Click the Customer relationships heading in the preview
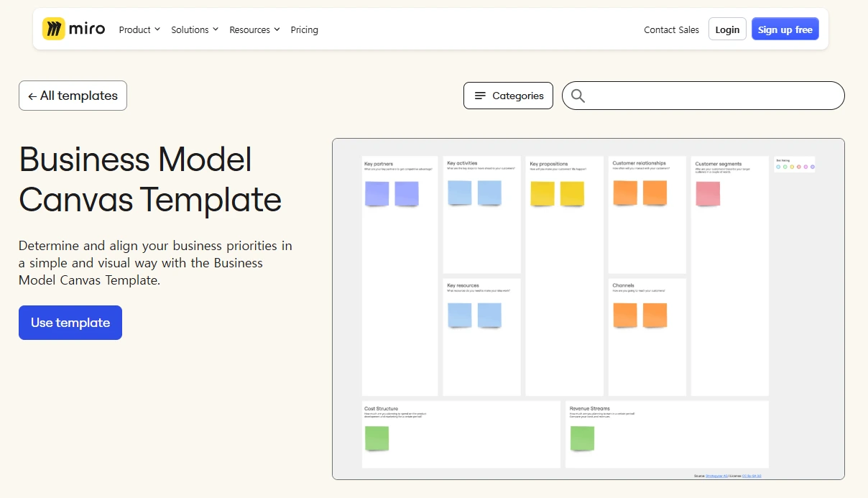The height and width of the screenshot is (498, 868). click(x=639, y=163)
